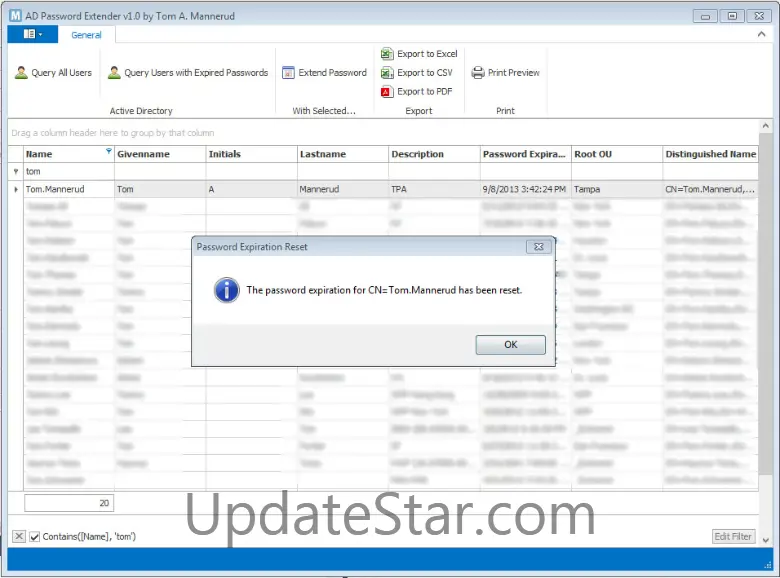Sort by the Description column header
The width and height of the screenshot is (780, 578).
click(x=434, y=154)
